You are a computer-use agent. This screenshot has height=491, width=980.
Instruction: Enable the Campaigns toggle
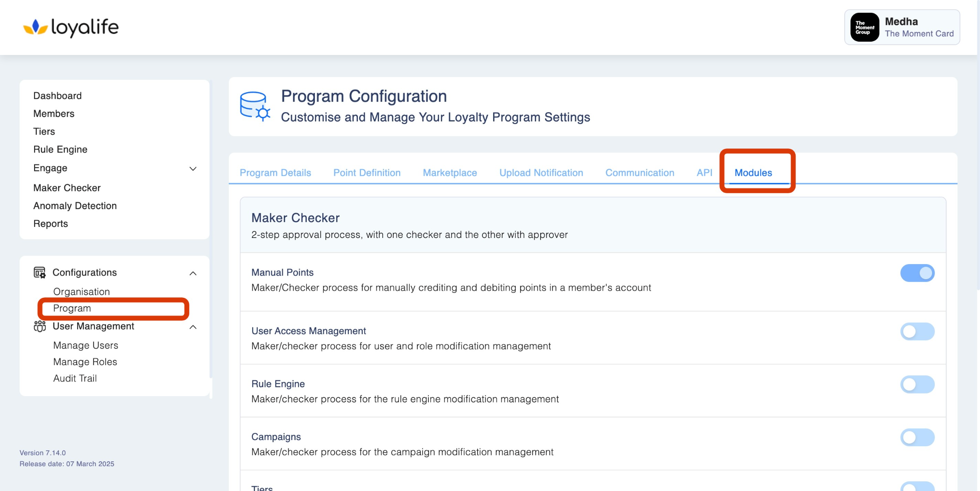[x=917, y=437]
